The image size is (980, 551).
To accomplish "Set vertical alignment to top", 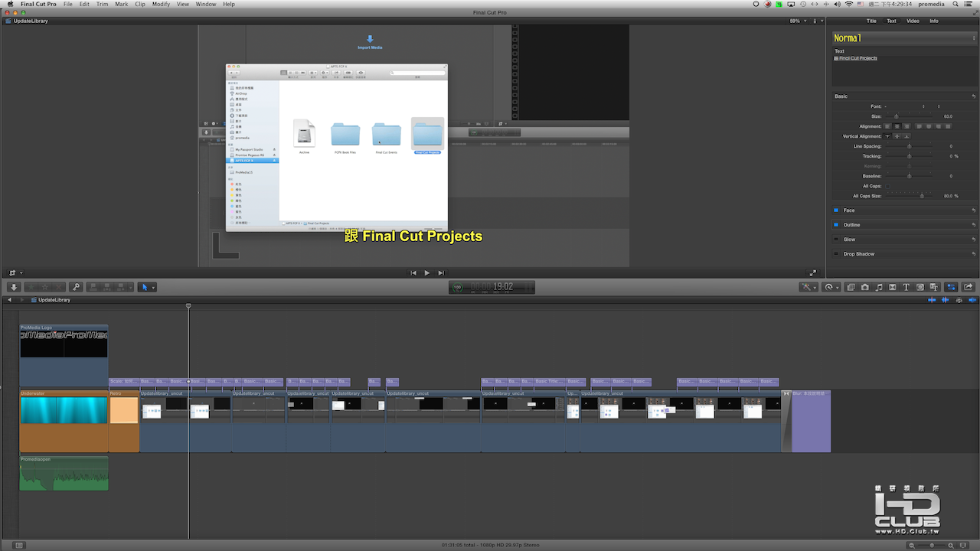I will 888,136.
